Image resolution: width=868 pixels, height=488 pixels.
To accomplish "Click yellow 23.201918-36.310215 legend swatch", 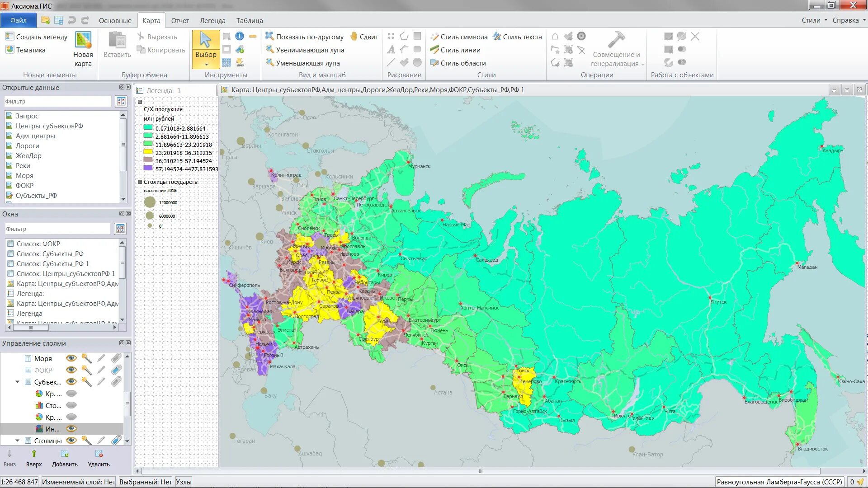I will point(148,152).
